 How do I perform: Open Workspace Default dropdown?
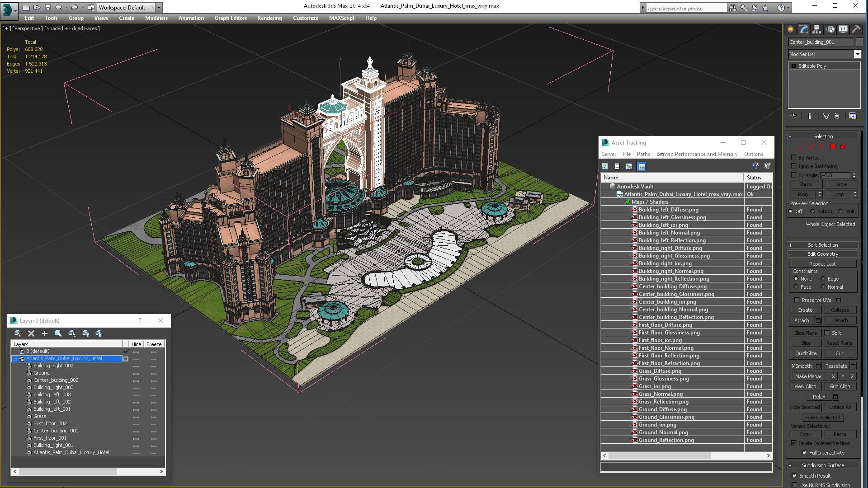tap(152, 7)
